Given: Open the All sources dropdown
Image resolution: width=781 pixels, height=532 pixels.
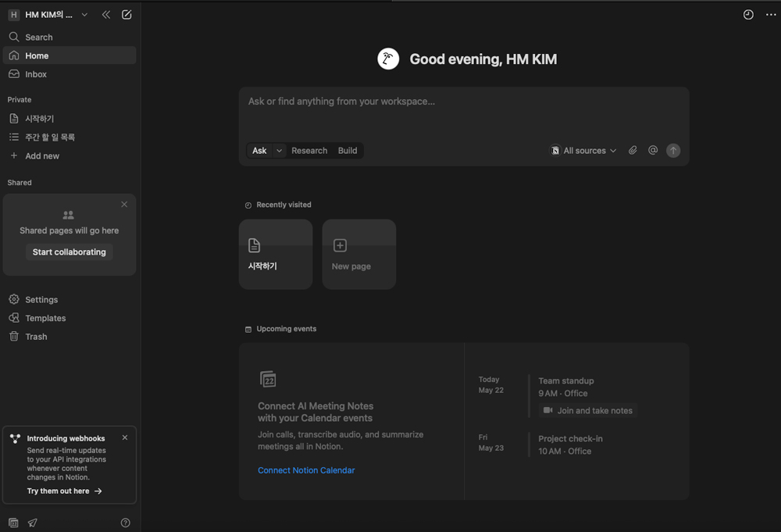Looking at the screenshot, I should click(x=583, y=151).
